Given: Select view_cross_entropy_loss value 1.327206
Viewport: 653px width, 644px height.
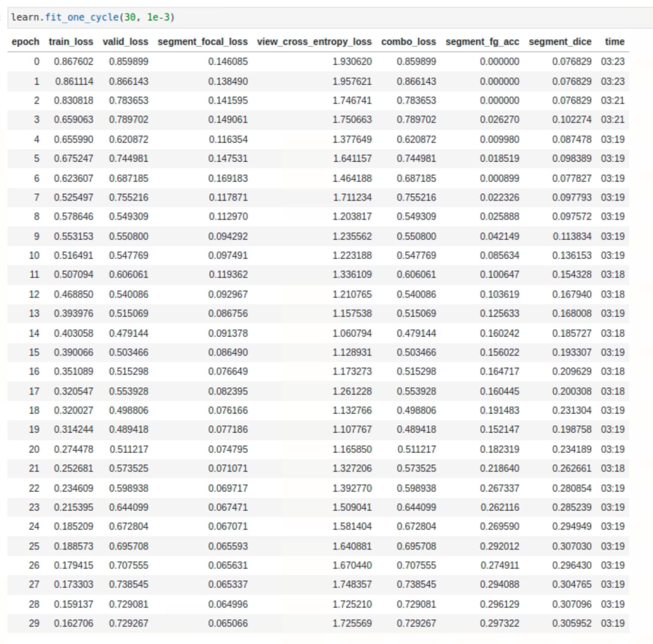Looking at the screenshot, I should coord(352,468).
